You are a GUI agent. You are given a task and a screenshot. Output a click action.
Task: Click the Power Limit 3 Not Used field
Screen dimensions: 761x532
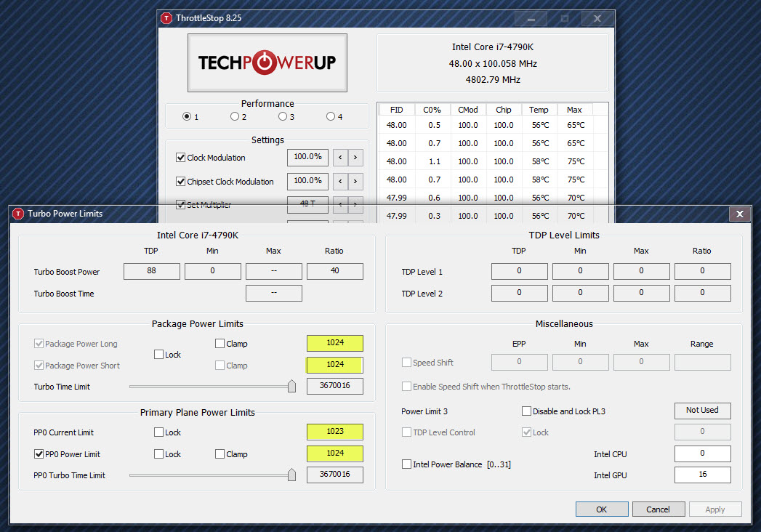(703, 411)
